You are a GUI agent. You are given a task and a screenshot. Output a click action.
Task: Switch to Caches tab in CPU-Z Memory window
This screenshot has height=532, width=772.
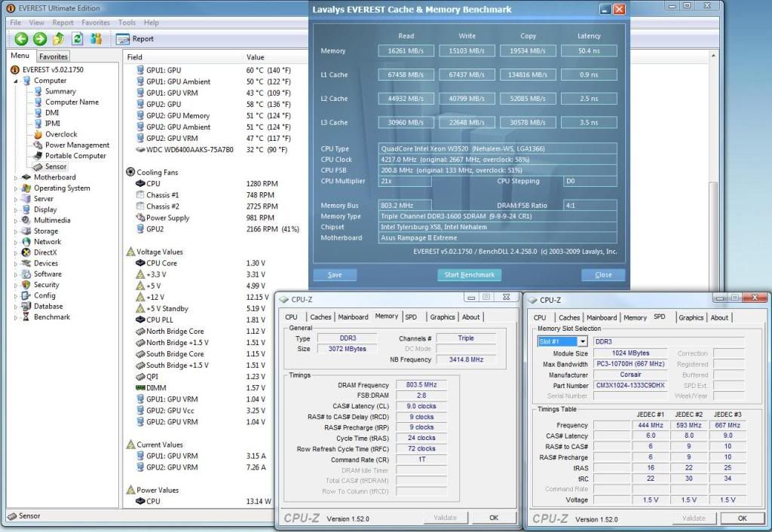coord(320,317)
